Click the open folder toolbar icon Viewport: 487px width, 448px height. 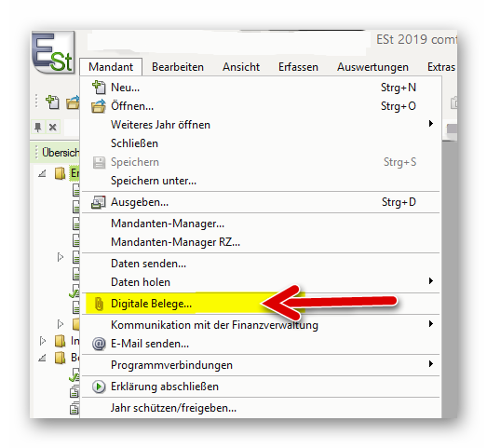click(x=73, y=102)
